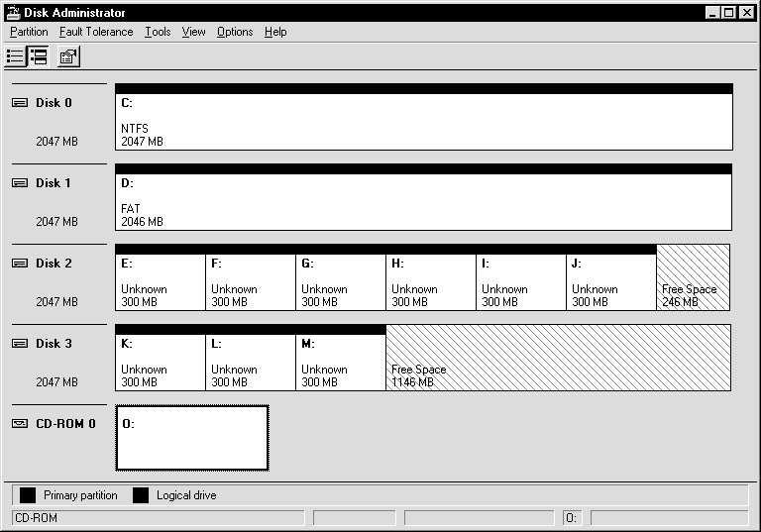Click the Disk 0 drive icon
The width and height of the screenshot is (761, 532).
coord(20,103)
